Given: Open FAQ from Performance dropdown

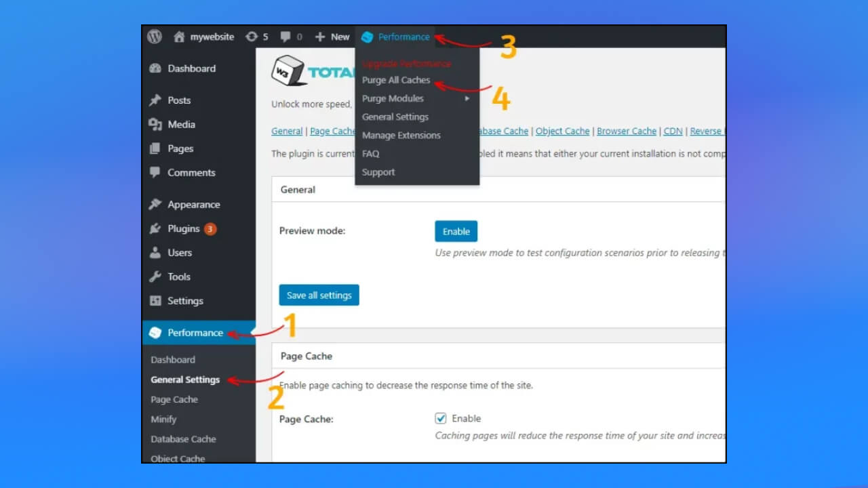Looking at the screenshot, I should (370, 154).
